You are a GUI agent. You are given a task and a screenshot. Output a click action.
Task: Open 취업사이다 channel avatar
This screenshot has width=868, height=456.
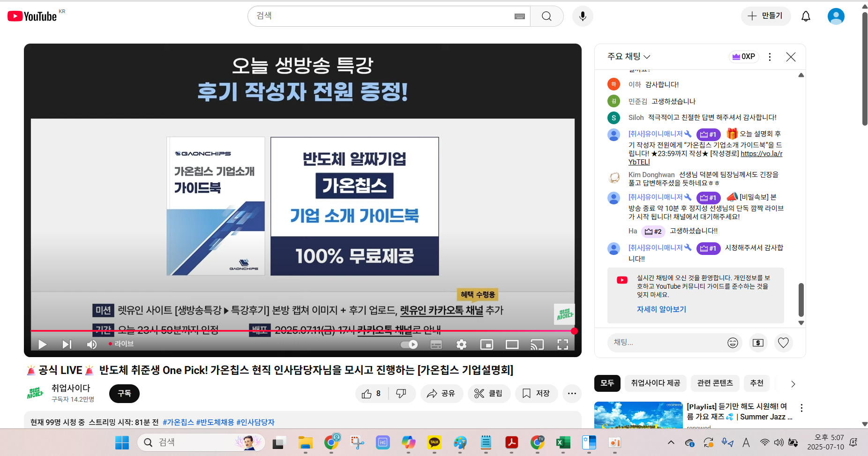coord(35,393)
